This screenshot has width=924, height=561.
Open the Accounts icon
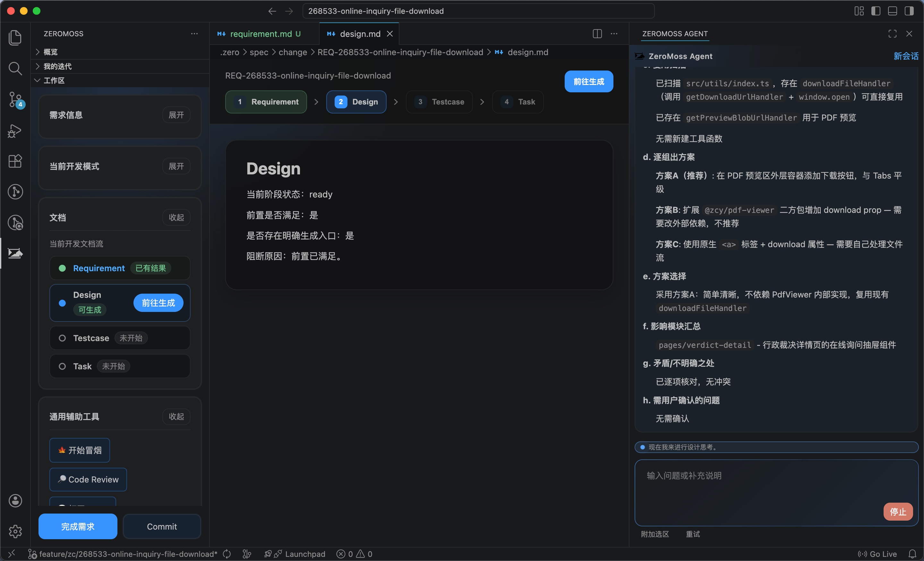(15, 500)
